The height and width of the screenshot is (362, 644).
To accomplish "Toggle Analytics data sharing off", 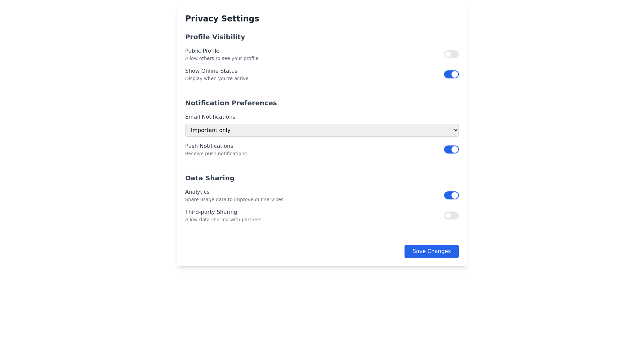I will 451,195.
